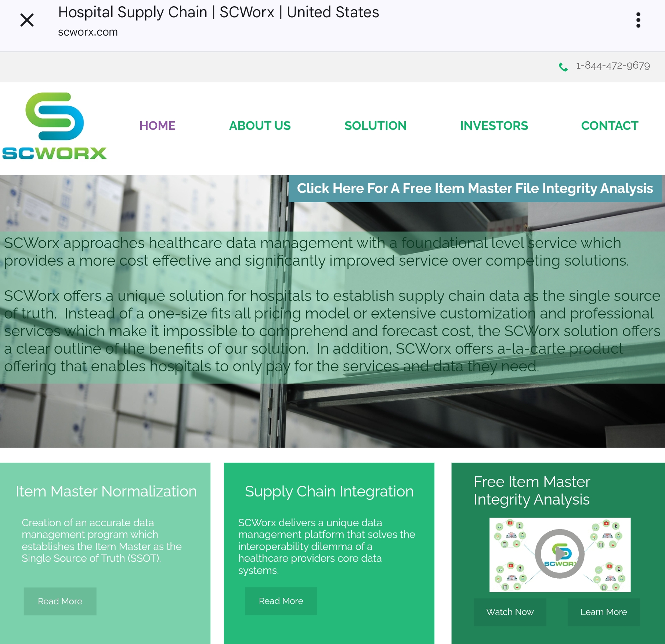Call the number 1-844-472-9679
Image resolution: width=665 pixels, height=644 pixels.
pyautogui.click(x=613, y=66)
